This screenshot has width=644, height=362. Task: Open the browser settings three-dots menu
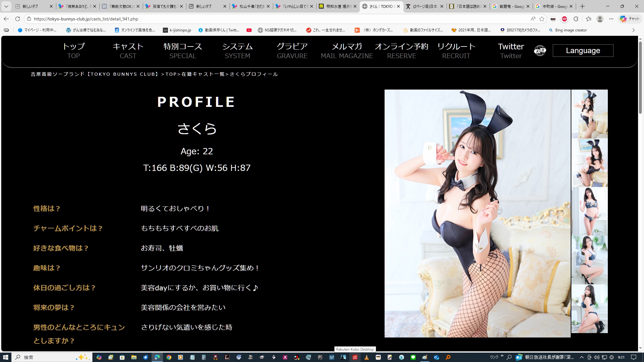pyautogui.click(x=611, y=19)
